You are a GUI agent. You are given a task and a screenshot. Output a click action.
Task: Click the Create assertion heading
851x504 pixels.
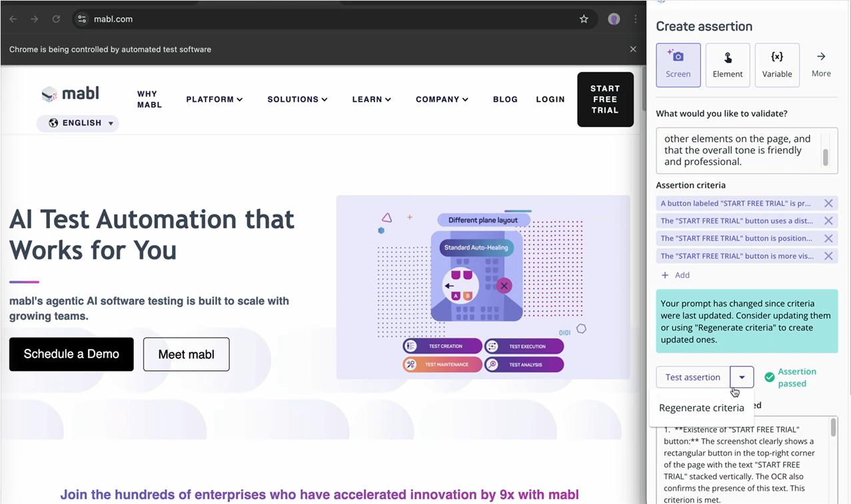point(704,27)
